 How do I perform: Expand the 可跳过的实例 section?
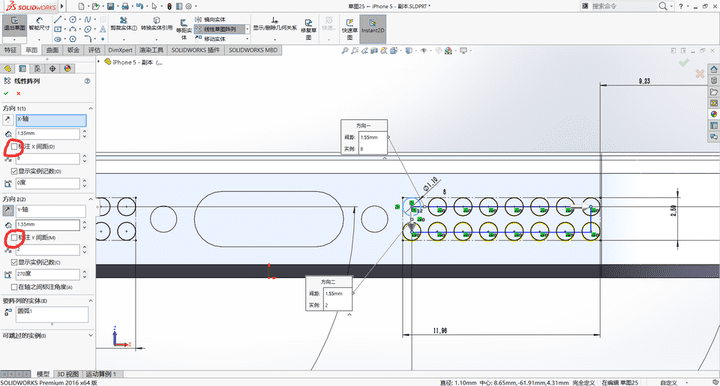pos(90,336)
